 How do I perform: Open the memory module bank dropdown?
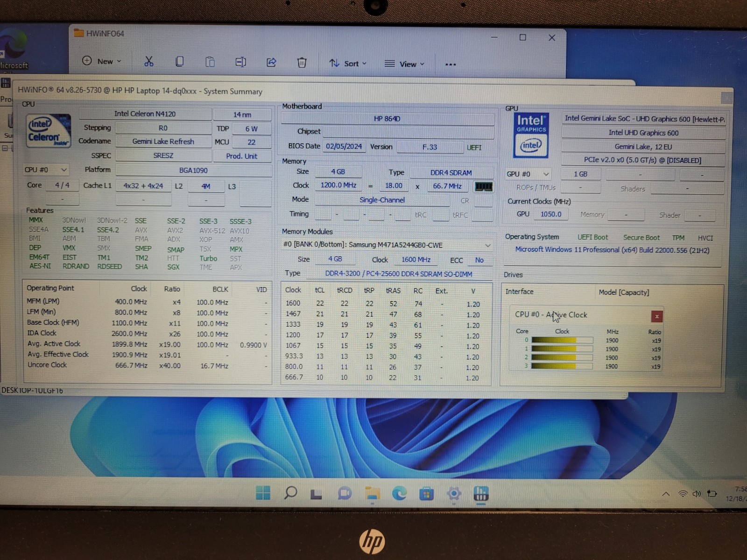coord(387,245)
